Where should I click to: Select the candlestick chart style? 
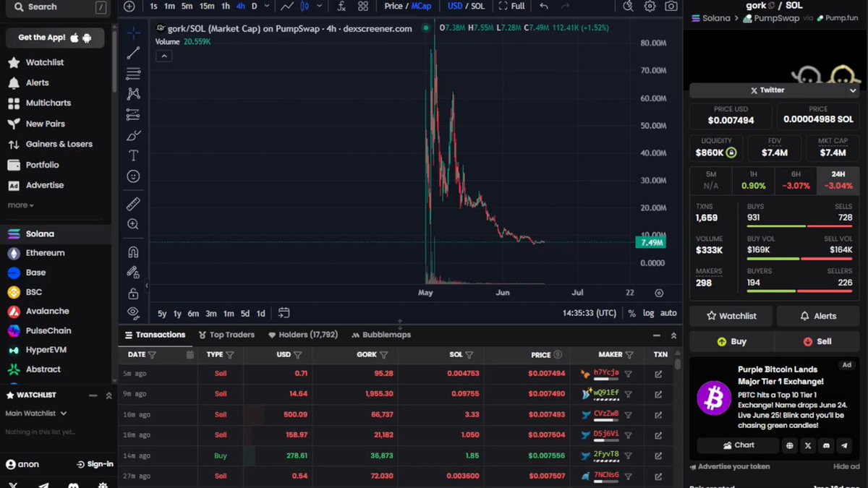pyautogui.click(x=305, y=6)
